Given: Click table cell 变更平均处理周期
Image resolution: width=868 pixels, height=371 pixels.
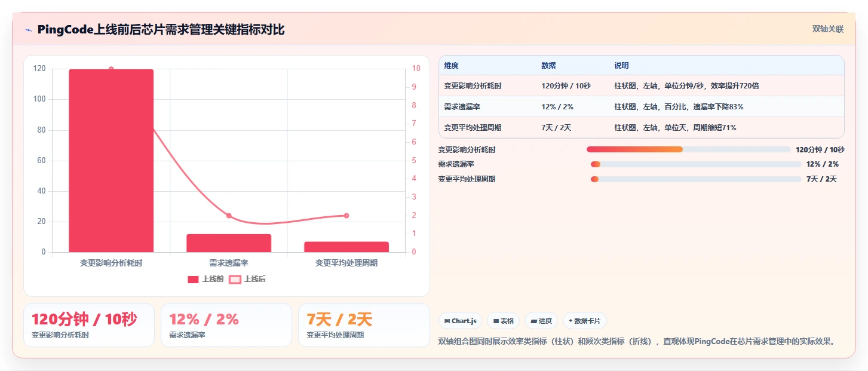Looking at the screenshot, I should pos(487,128).
